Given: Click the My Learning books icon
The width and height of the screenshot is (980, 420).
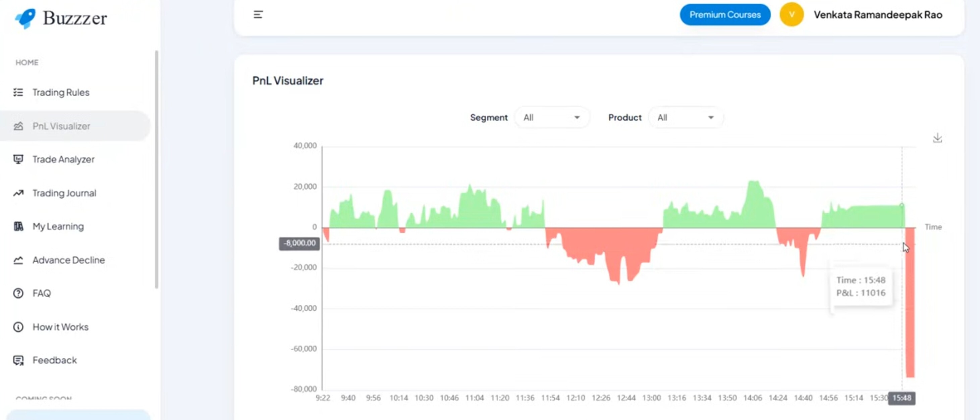Looking at the screenshot, I should (x=18, y=226).
